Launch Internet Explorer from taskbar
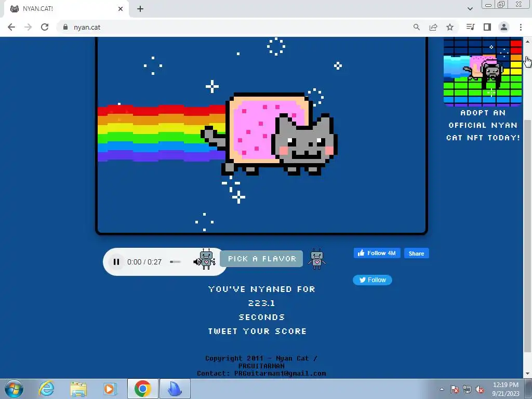 click(x=46, y=389)
